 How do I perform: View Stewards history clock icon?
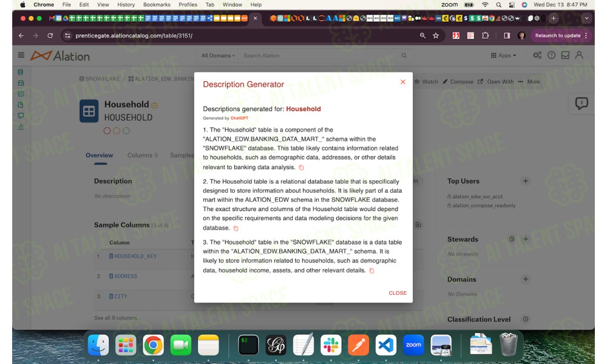click(x=512, y=239)
